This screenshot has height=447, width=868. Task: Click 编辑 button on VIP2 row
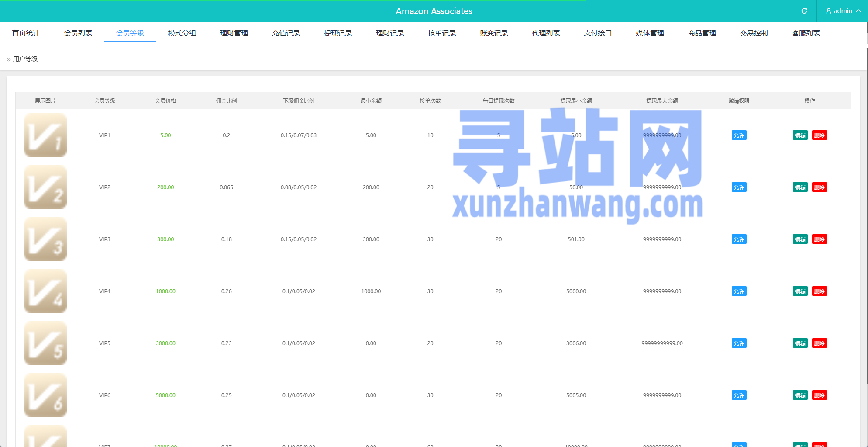[x=800, y=187]
